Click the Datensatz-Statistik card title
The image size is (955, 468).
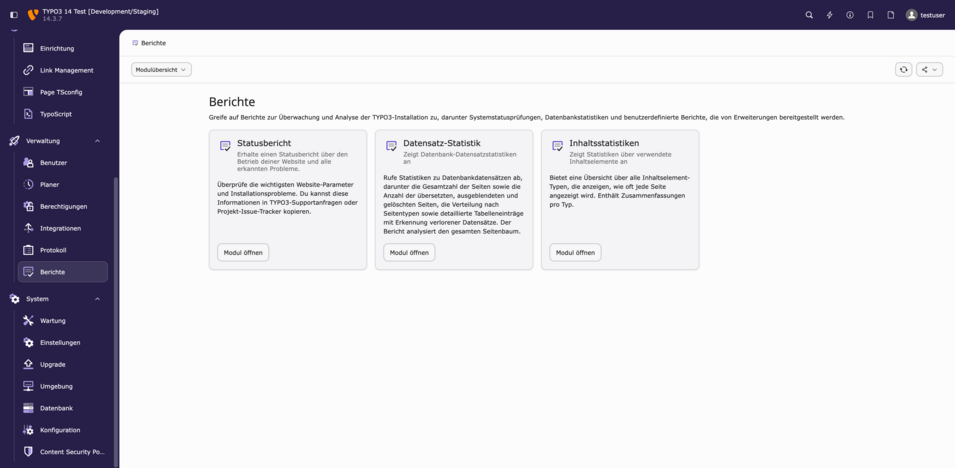(442, 143)
